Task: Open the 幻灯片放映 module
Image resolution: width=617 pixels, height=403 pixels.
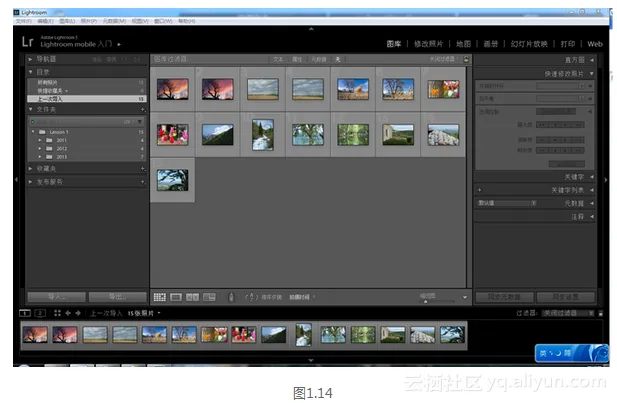Action: pyautogui.click(x=529, y=44)
